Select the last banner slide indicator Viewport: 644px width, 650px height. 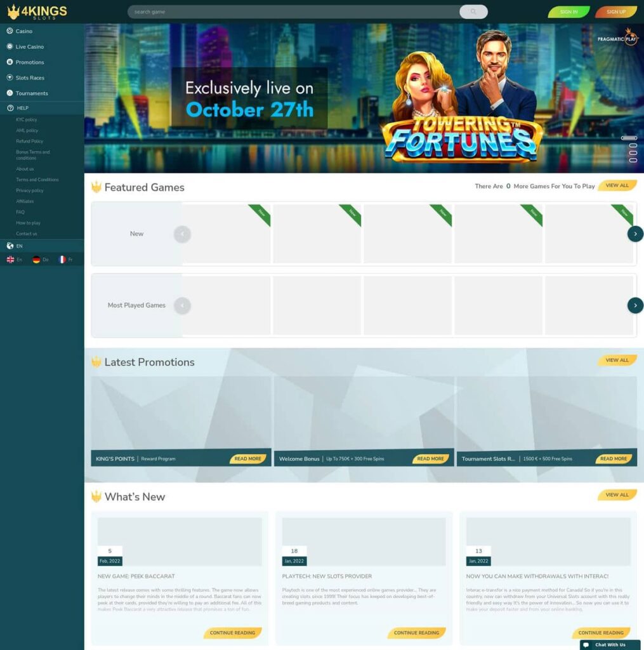click(x=633, y=161)
